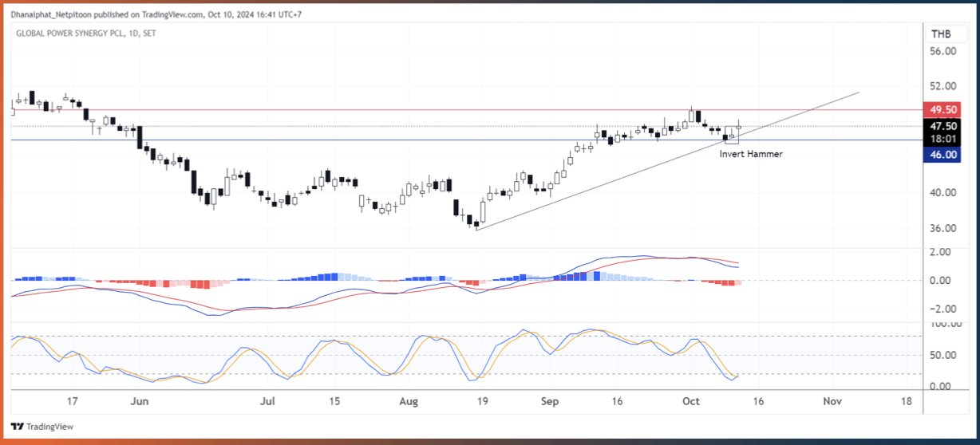This screenshot has width=980, height=445.
Task: Select the Invert Hammer annotation text
Action: click(x=751, y=154)
